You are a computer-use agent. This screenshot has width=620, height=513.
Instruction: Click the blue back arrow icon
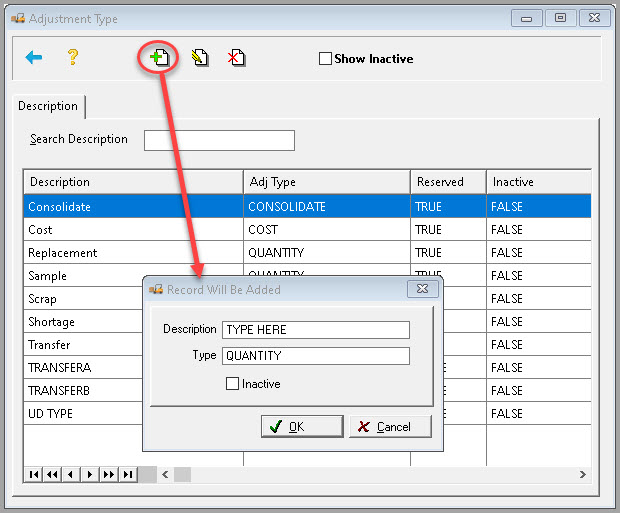[x=34, y=57]
